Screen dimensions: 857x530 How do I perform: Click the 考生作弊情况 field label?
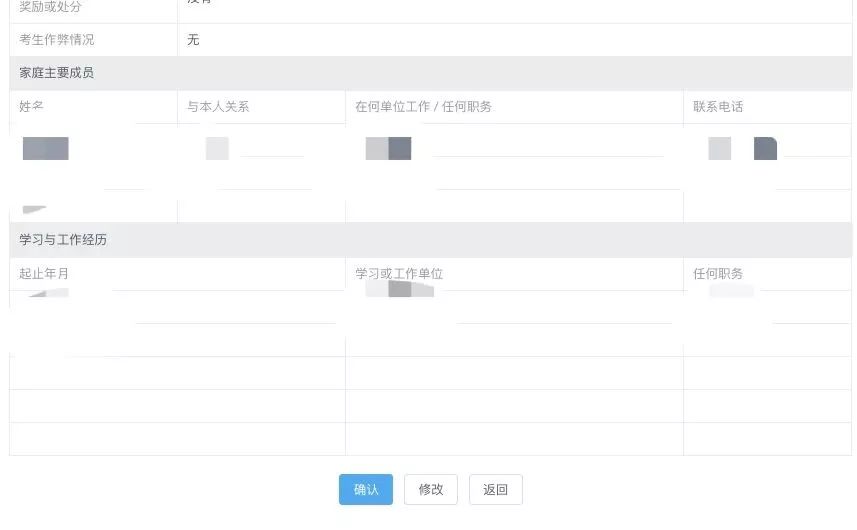57,40
